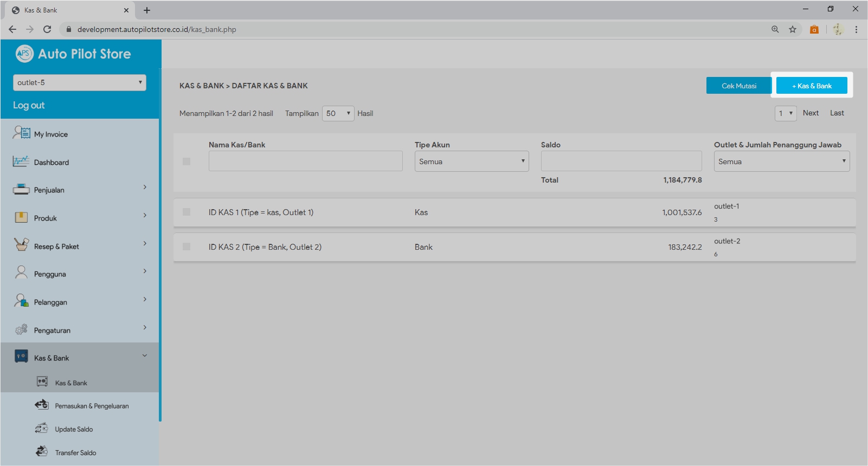Image resolution: width=868 pixels, height=466 pixels.
Task: Click the Transfer Saldo icon
Action: click(42, 451)
